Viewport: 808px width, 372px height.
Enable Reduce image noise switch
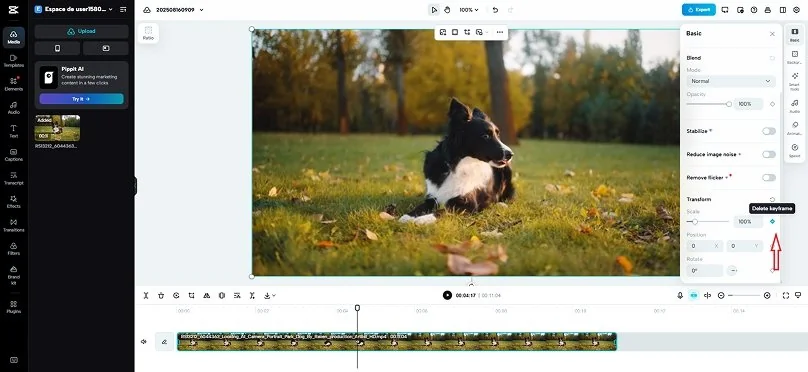click(768, 155)
